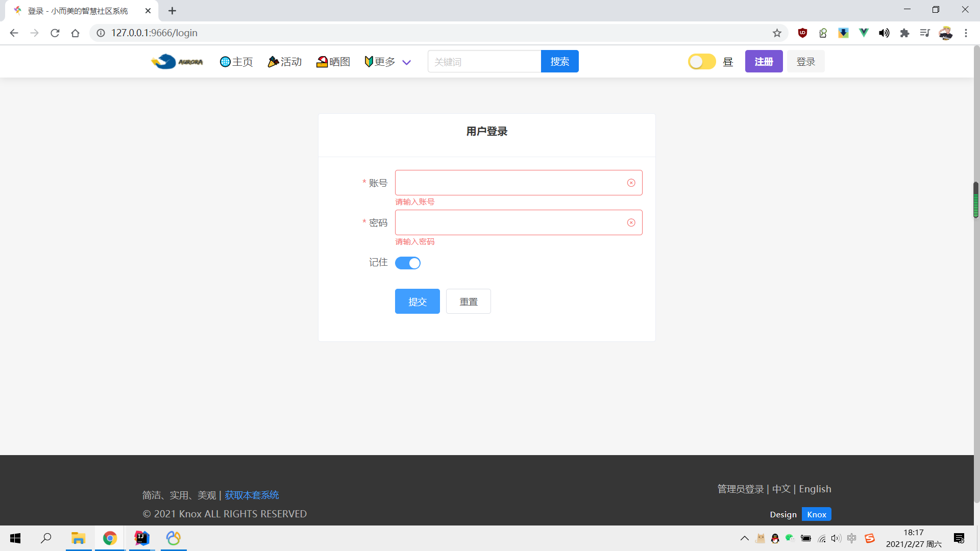Open the uBlock shield extension icon
980x551 pixels.
coord(802,33)
